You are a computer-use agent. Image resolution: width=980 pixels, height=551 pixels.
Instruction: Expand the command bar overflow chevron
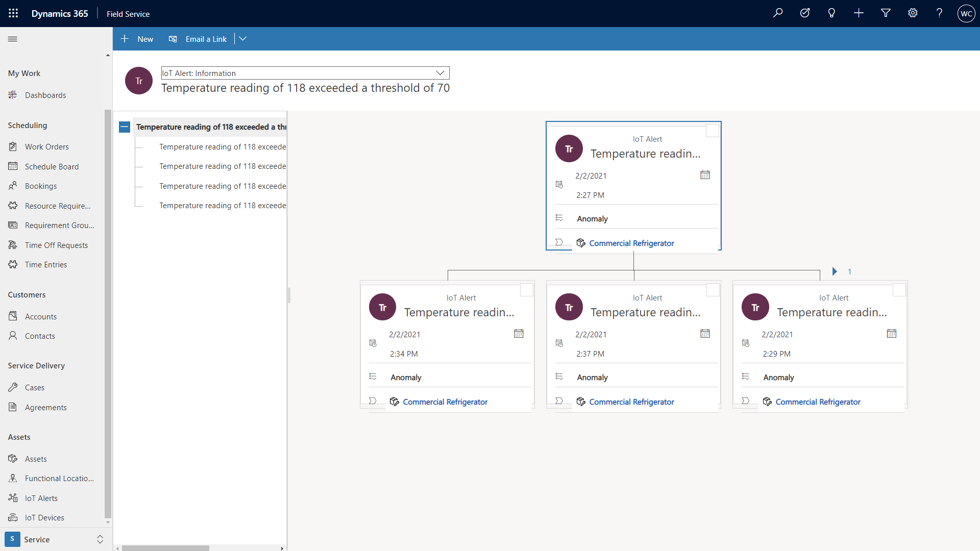click(242, 39)
